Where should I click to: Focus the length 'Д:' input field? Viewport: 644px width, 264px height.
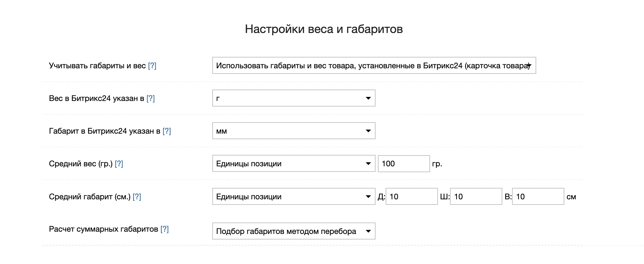411,197
